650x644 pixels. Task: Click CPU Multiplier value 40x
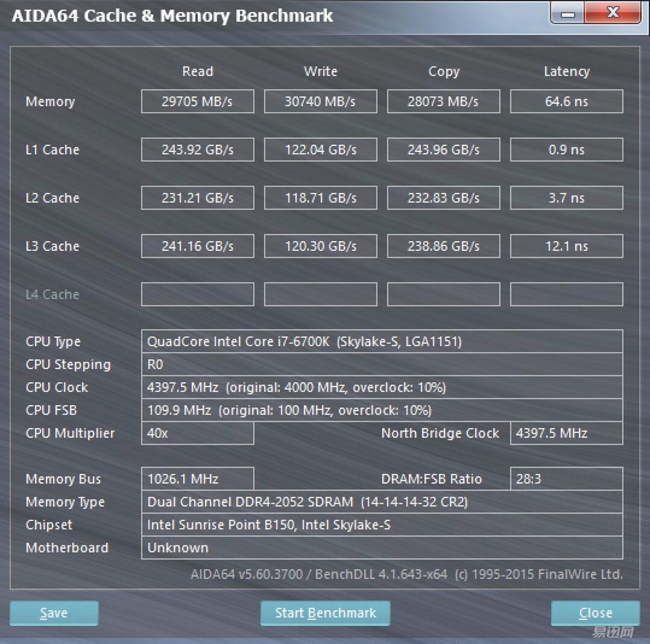pos(198,433)
